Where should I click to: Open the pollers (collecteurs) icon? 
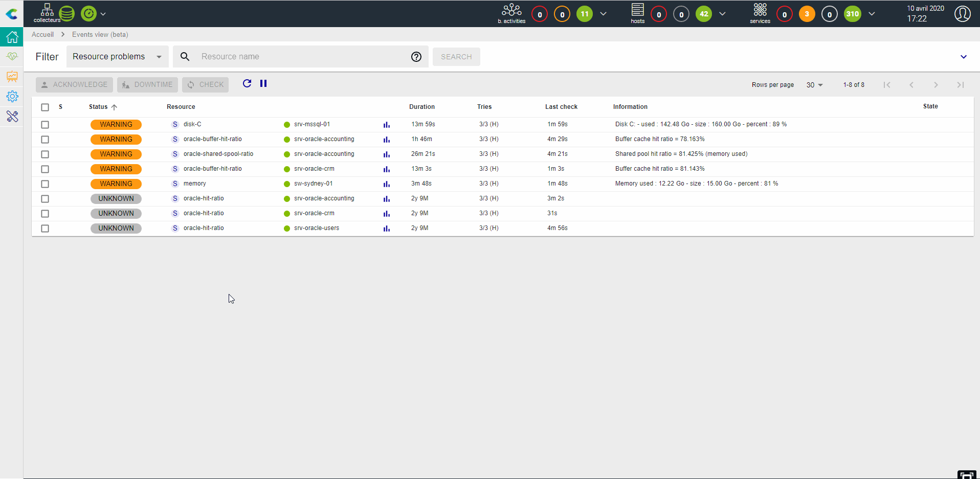pos(47,13)
